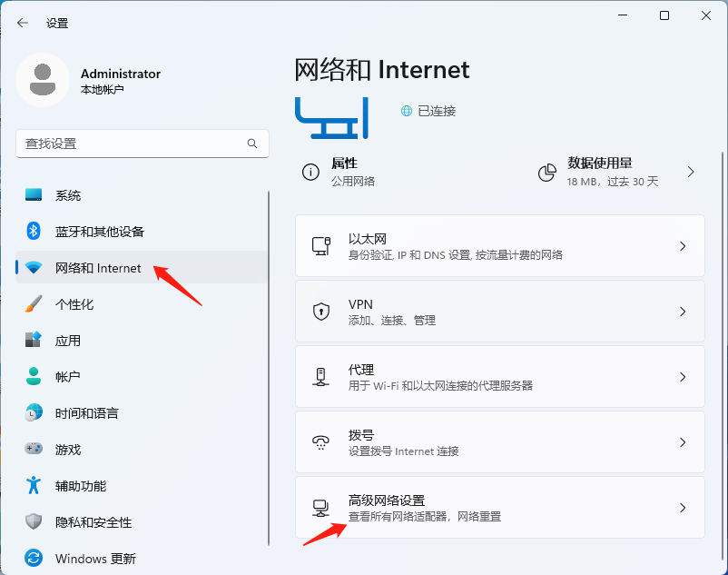Click the apps icon beside 应用
728x575 pixels.
tap(34, 340)
